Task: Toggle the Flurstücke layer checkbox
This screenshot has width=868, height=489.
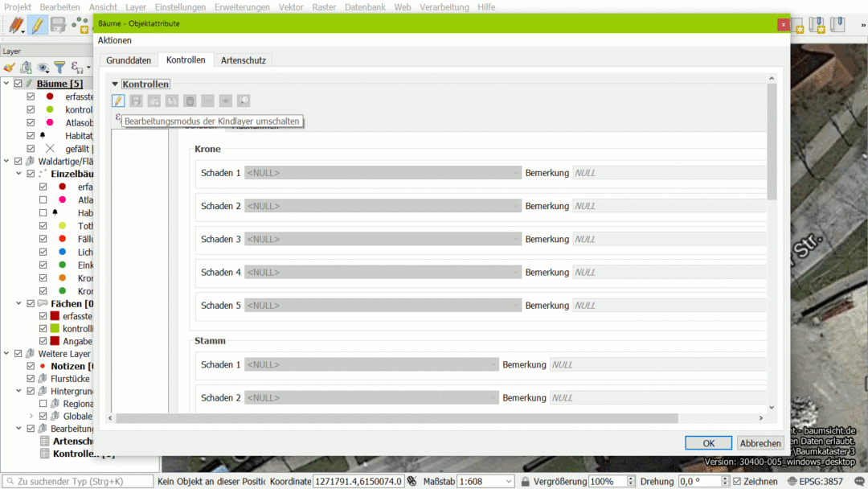Action: pyautogui.click(x=31, y=378)
